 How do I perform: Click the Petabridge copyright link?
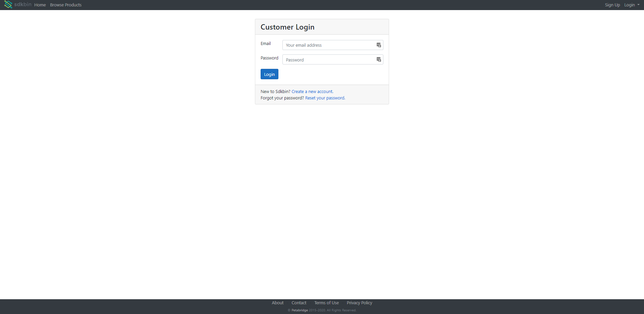point(299,310)
